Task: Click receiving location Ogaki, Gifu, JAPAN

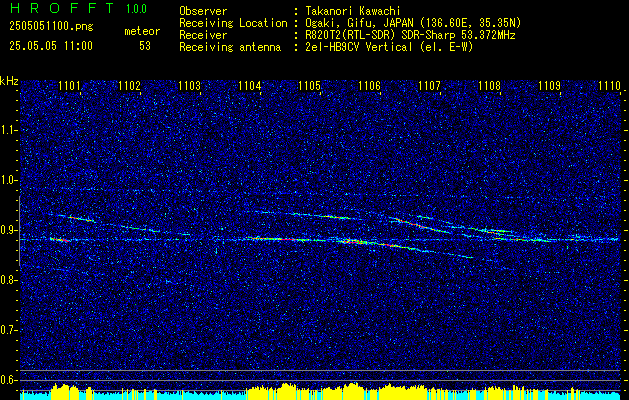Action: pyautogui.click(x=360, y=23)
